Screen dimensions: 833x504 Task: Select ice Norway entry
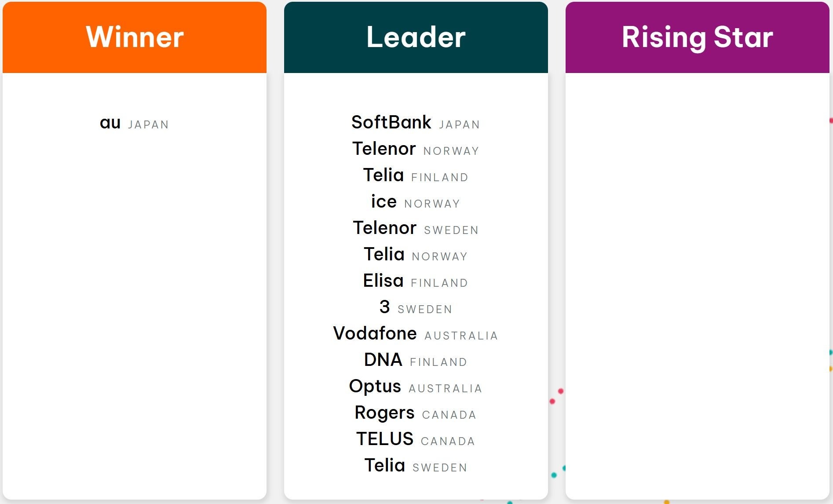click(x=415, y=202)
